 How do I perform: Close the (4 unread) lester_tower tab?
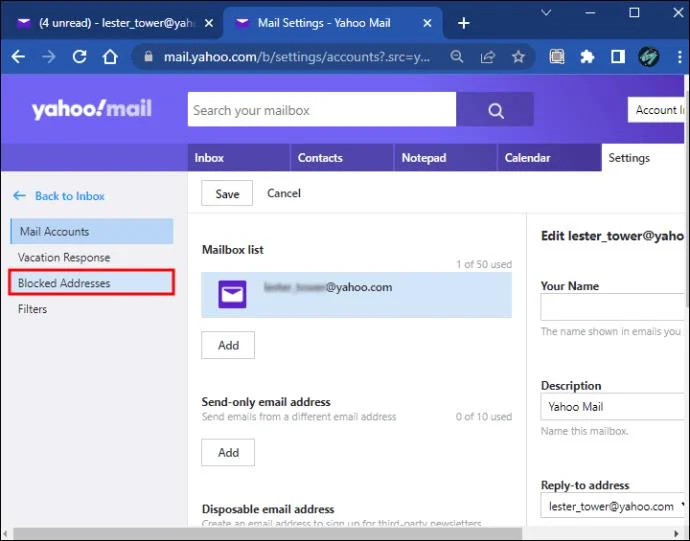pyautogui.click(x=209, y=23)
